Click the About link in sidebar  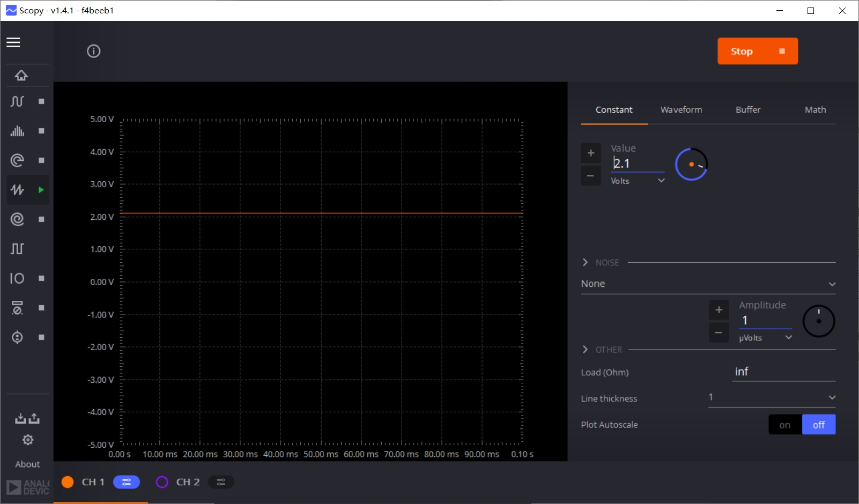coord(27,464)
